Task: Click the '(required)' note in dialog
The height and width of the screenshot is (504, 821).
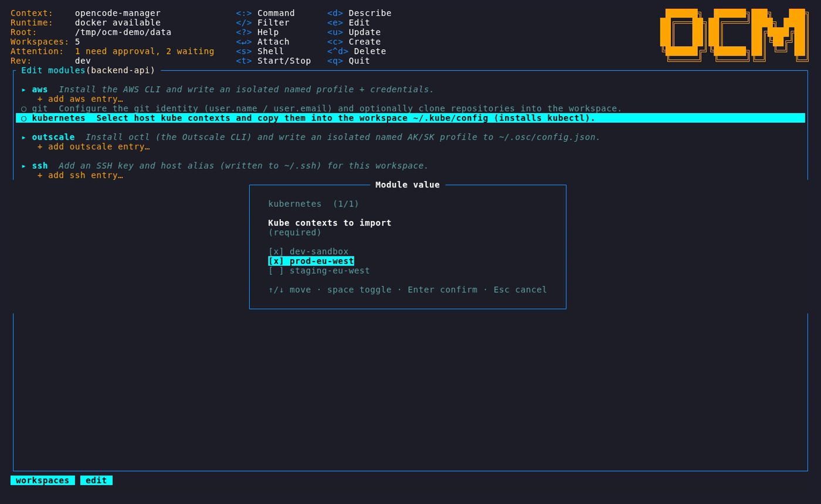Action: 295,232
